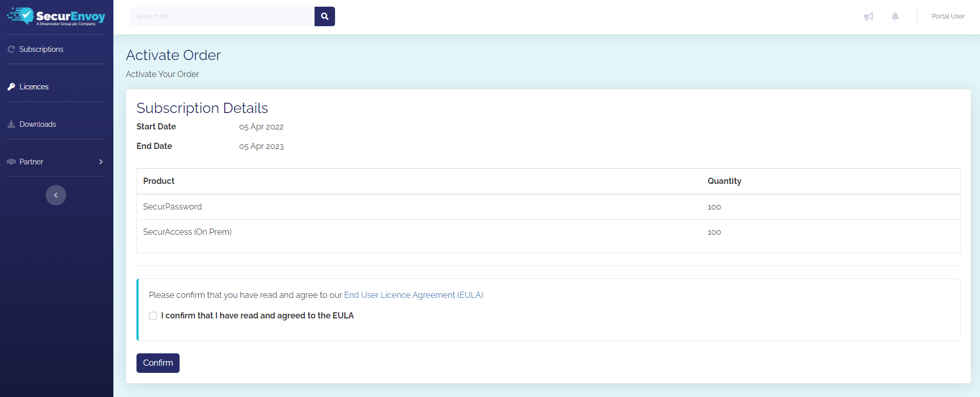Click the End Date label
The image size is (980, 397).
(x=154, y=146)
